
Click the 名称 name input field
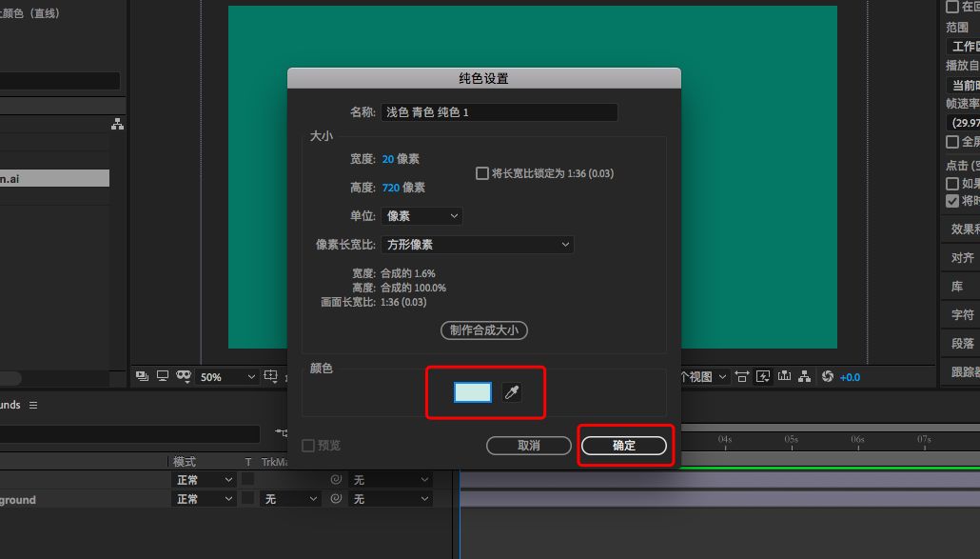(500, 112)
